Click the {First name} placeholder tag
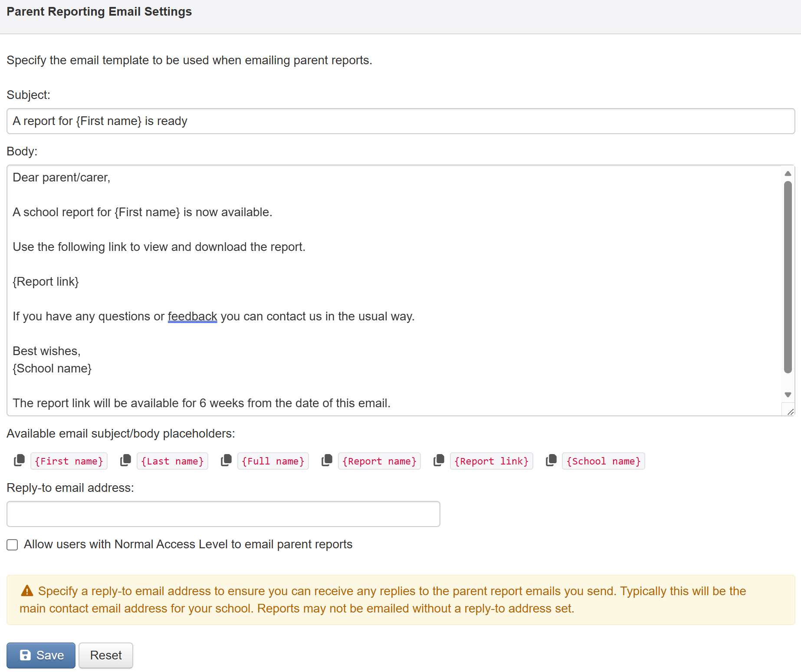801x672 pixels. 69,461
